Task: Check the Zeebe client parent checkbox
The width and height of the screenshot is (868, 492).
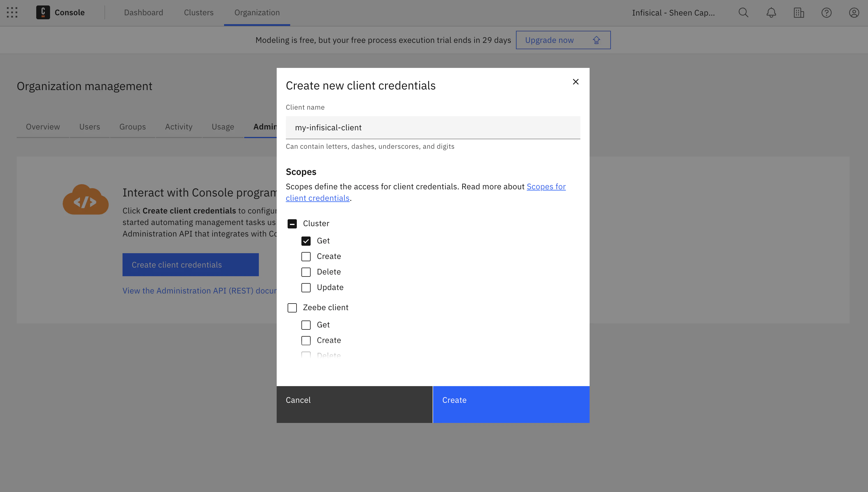Action: (292, 308)
